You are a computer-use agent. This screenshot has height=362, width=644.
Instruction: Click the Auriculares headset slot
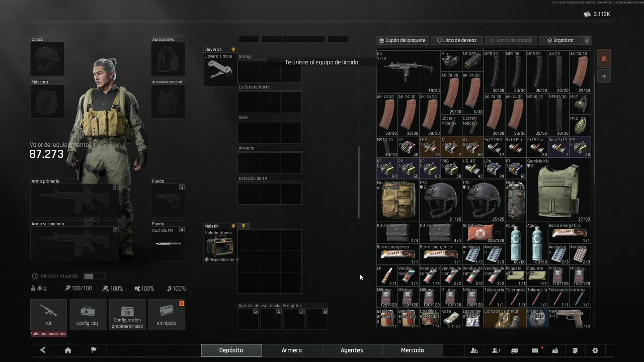pos(168,59)
